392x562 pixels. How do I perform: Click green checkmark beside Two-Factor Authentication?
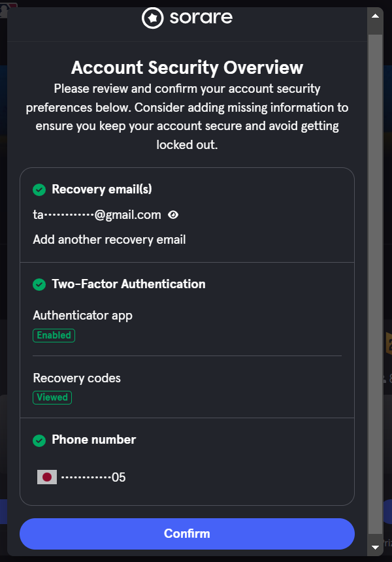pyautogui.click(x=39, y=284)
